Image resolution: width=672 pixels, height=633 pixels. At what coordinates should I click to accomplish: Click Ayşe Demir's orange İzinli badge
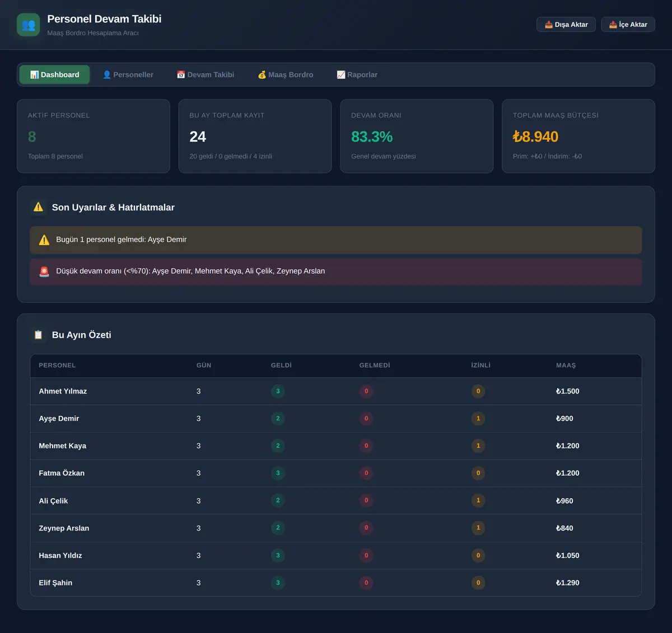pyautogui.click(x=478, y=419)
